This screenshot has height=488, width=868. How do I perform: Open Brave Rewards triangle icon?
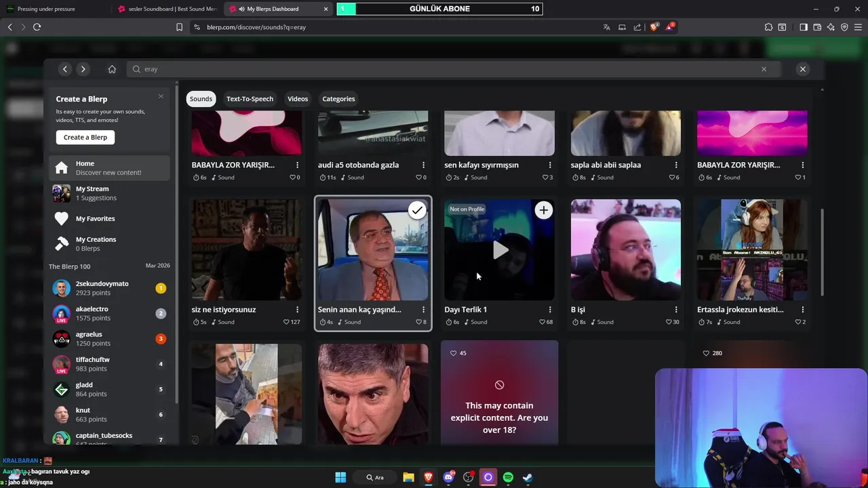670,27
